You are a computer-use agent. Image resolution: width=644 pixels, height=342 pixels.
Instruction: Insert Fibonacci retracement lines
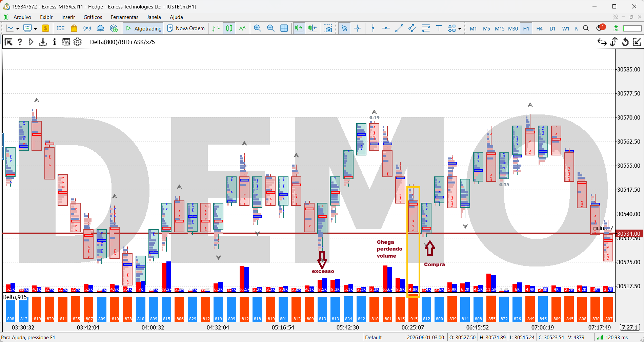pyautogui.click(x=426, y=28)
